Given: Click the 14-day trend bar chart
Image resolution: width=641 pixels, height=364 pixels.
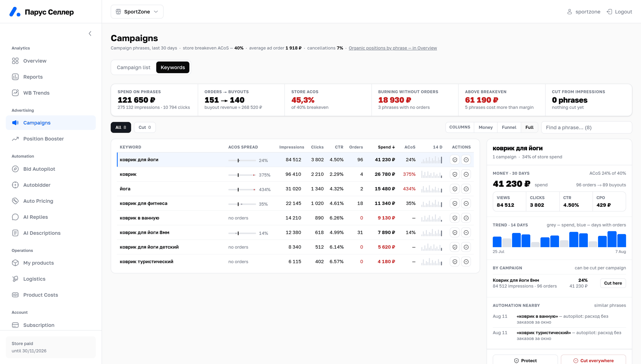Looking at the screenshot, I should [559, 239].
